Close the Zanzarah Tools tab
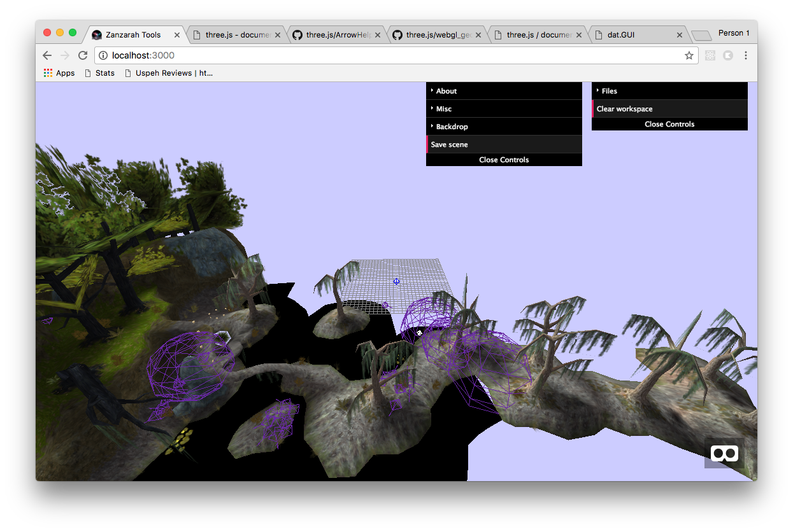This screenshot has width=793, height=532. 177,35
